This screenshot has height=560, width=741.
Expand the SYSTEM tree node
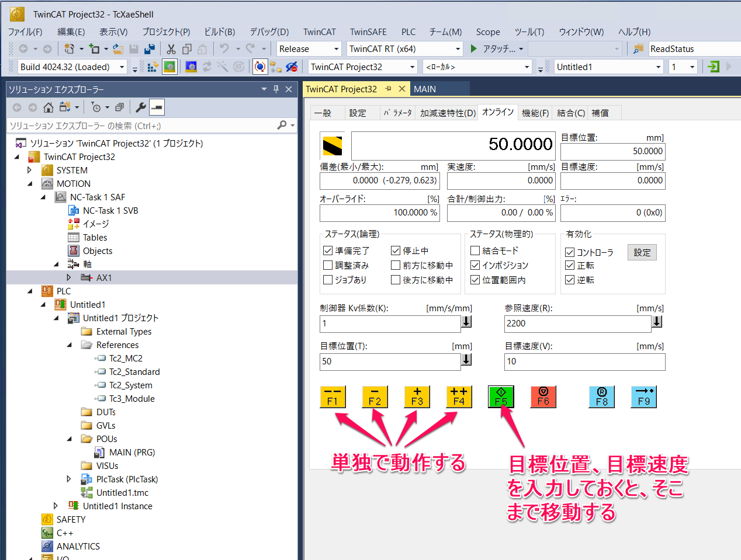coord(29,170)
